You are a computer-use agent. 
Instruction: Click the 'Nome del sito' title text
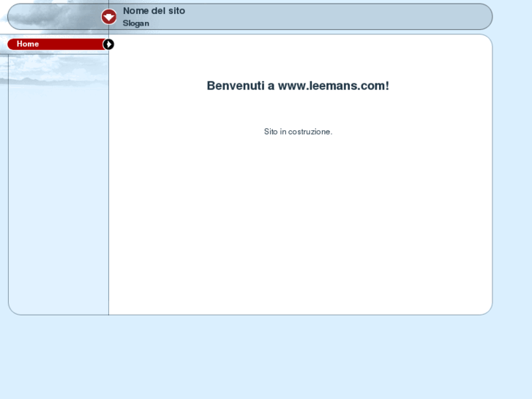pos(154,11)
